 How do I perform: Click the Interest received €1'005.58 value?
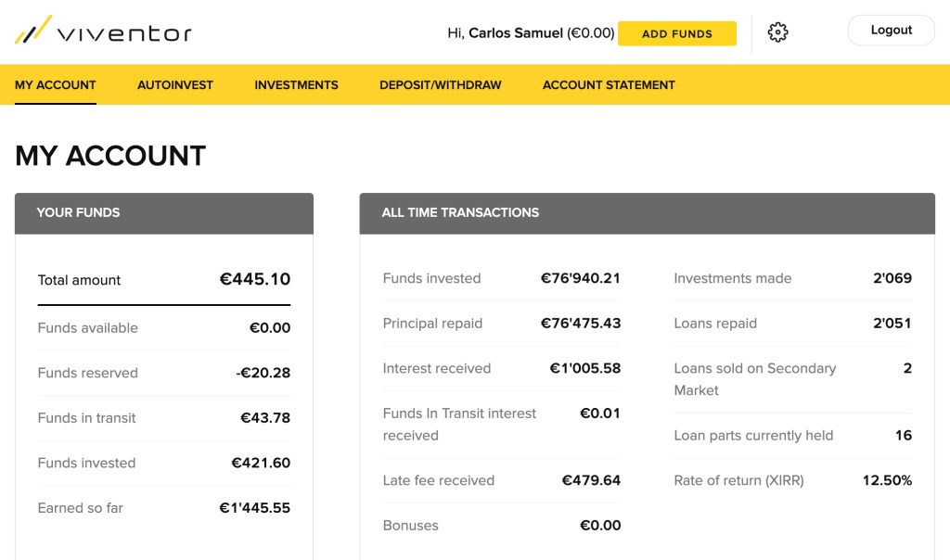coord(584,368)
